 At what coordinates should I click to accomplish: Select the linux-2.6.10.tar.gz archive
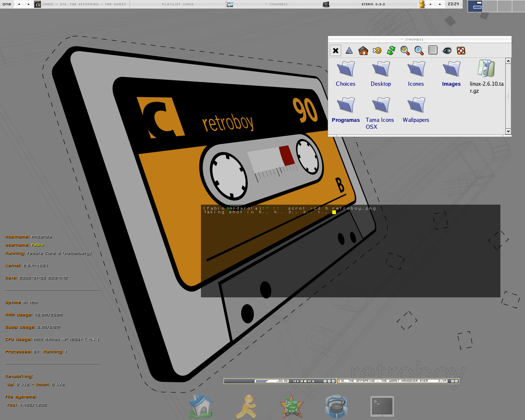(x=486, y=76)
